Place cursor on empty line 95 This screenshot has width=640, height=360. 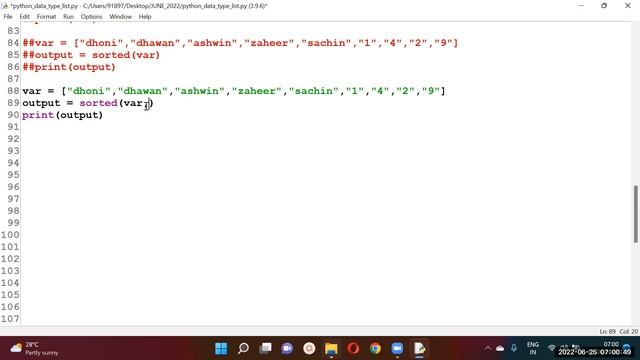point(327,175)
